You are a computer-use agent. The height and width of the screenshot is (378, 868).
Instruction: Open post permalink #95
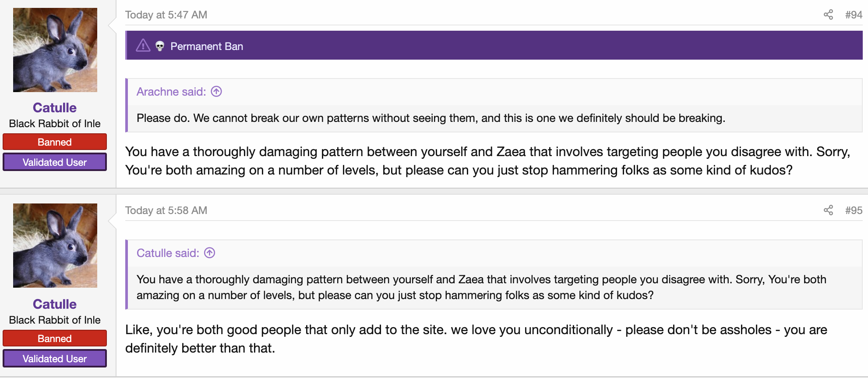click(854, 210)
